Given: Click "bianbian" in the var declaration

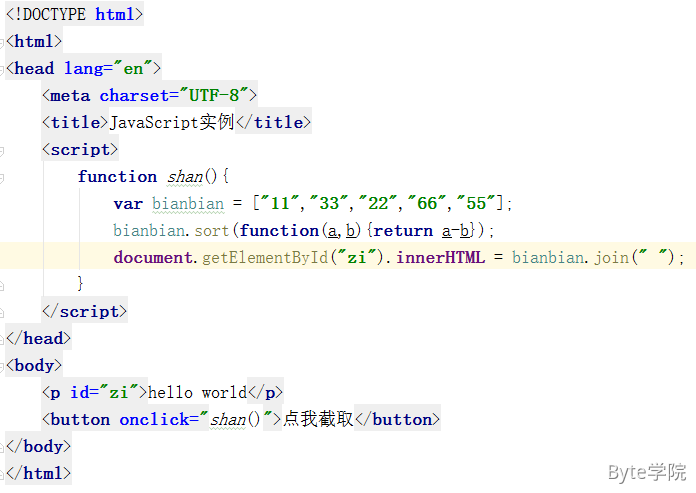Looking at the screenshot, I should click(x=188, y=204).
